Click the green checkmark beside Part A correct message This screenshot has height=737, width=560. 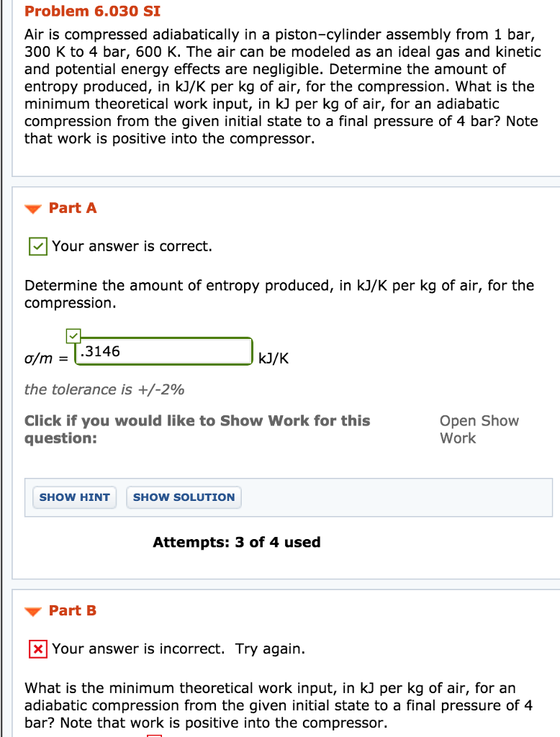[x=37, y=245]
